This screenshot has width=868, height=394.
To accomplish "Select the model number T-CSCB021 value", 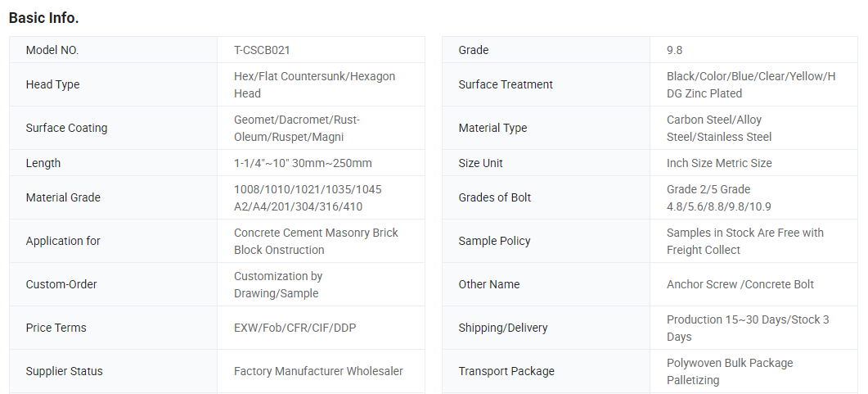I will pos(262,50).
